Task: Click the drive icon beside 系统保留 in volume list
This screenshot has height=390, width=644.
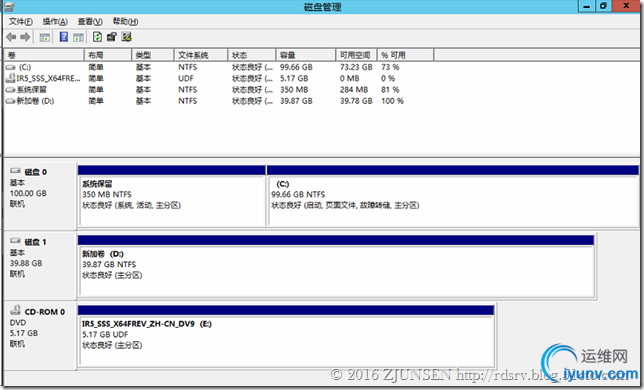Action: [10, 89]
